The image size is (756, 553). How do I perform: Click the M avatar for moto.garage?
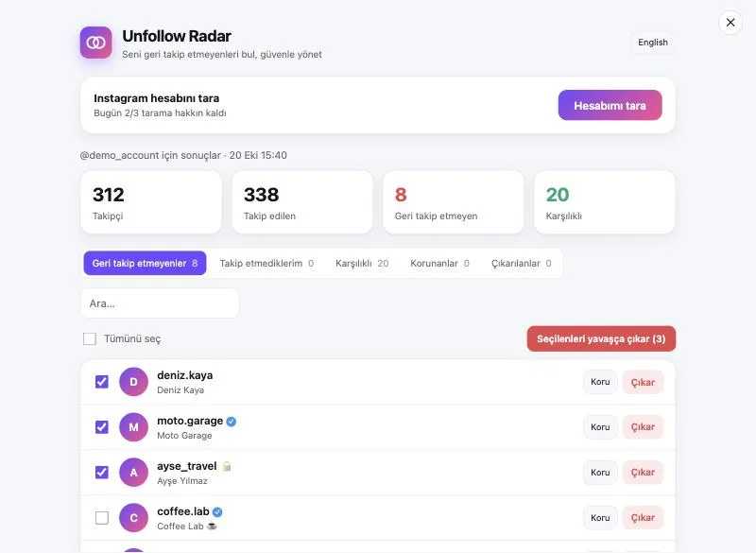133,427
